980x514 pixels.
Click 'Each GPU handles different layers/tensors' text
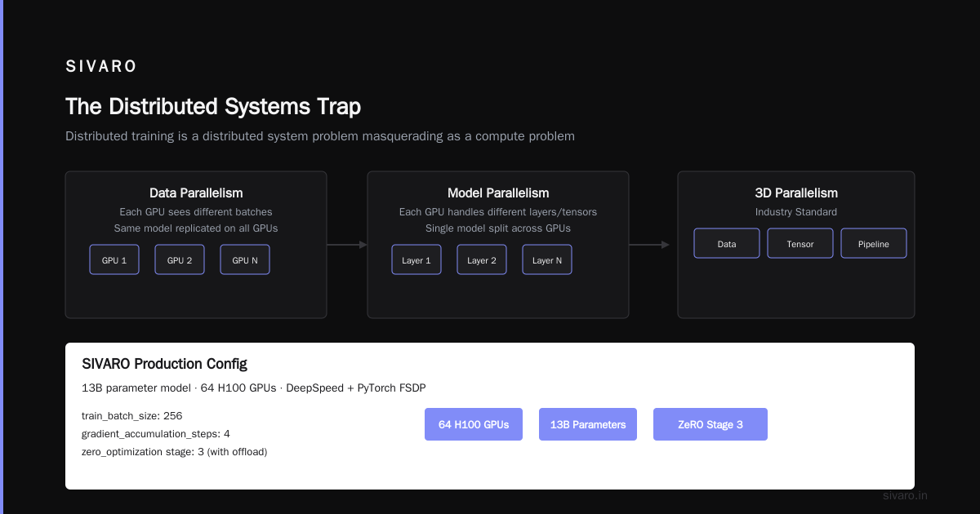coord(498,212)
